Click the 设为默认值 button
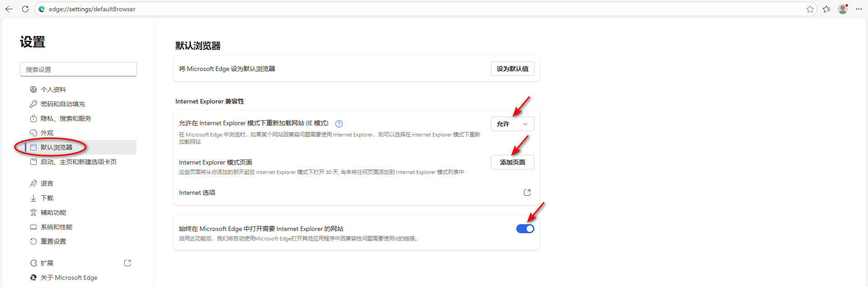This screenshot has width=868, height=287. (x=512, y=69)
